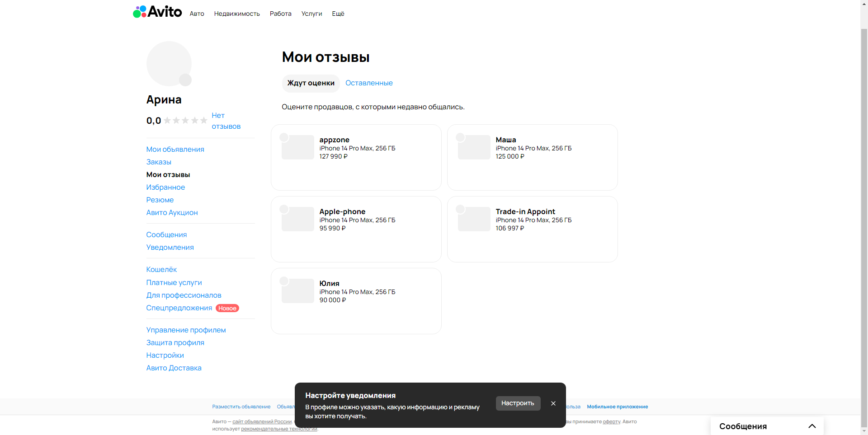Image resolution: width=868 pixels, height=435 pixels.
Task: Click the 125 000 ₽ price
Action: (x=509, y=157)
